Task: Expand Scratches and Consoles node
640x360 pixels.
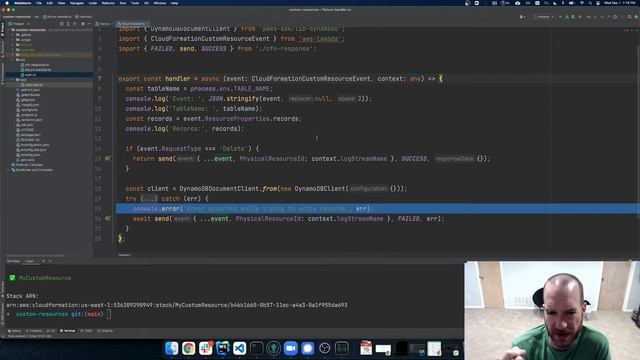Action: point(9,170)
